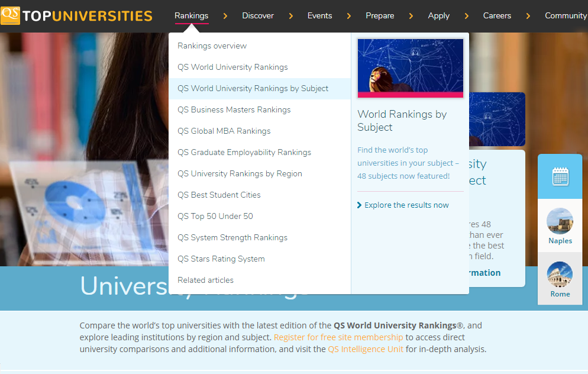The height and width of the screenshot is (374, 588).
Task: Visit the QS Intelligence Unit link
Action: (x=366, y=349)
